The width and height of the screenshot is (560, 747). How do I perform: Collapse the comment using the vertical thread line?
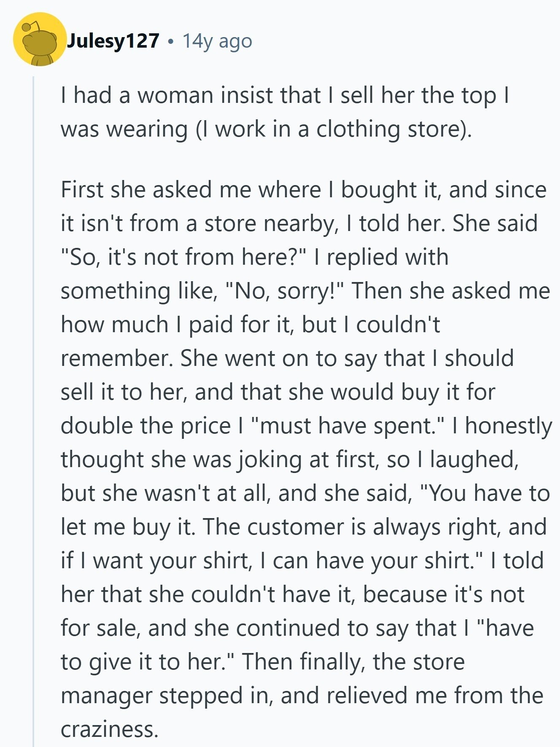coord(33,379)
